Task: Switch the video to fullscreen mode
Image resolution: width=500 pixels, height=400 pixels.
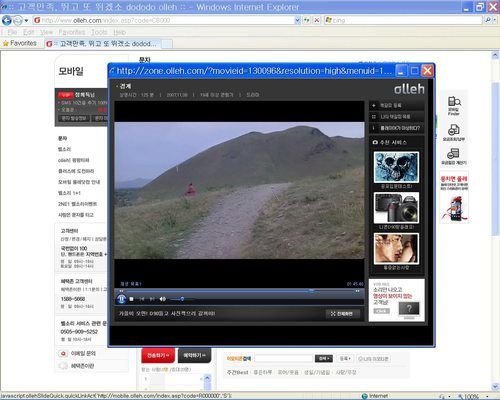Action: pyautogui.click(x=343, y=314)
